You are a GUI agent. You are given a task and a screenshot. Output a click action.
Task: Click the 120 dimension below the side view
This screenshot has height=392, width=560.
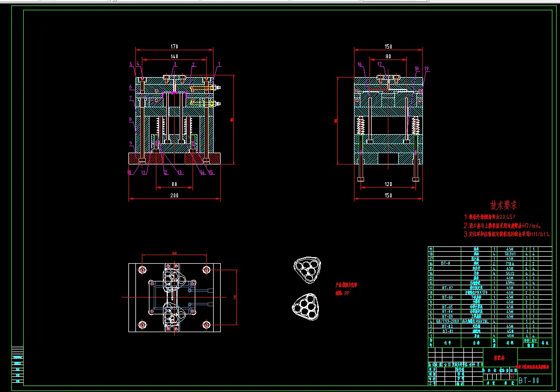388,184
